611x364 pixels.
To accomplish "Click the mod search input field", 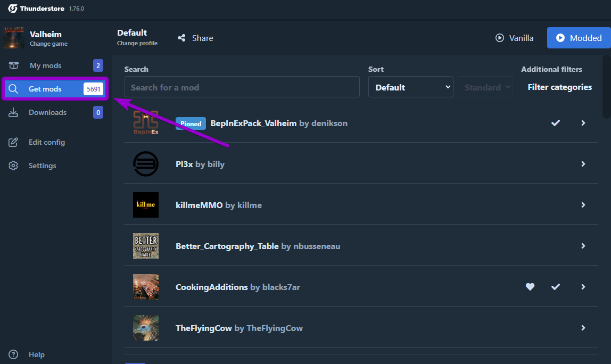I will 242,87.
